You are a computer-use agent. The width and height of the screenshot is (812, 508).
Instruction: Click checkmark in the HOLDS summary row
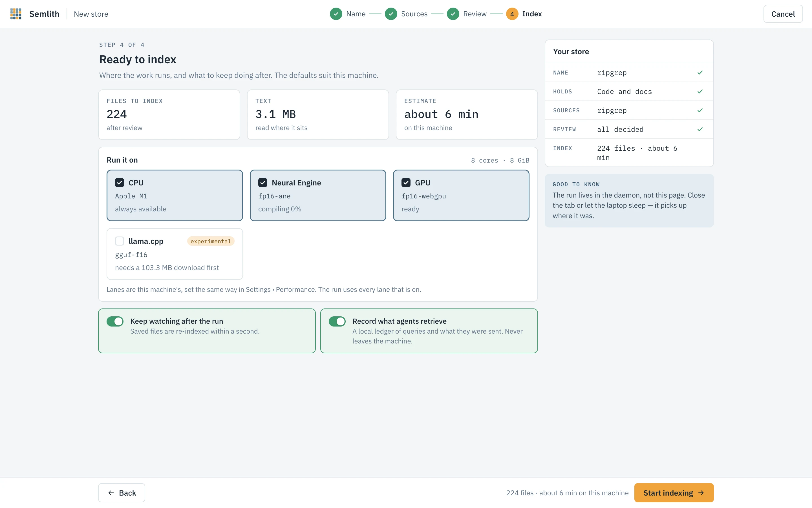coord(700,91)
